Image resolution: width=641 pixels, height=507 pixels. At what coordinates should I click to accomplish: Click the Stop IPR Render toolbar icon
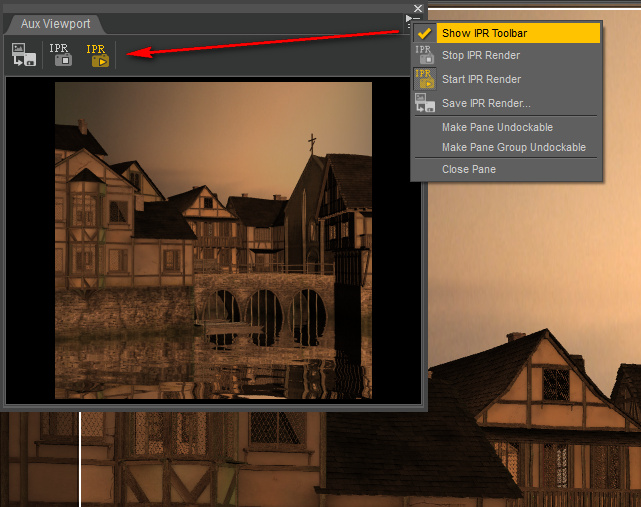(x=60, y=54)
